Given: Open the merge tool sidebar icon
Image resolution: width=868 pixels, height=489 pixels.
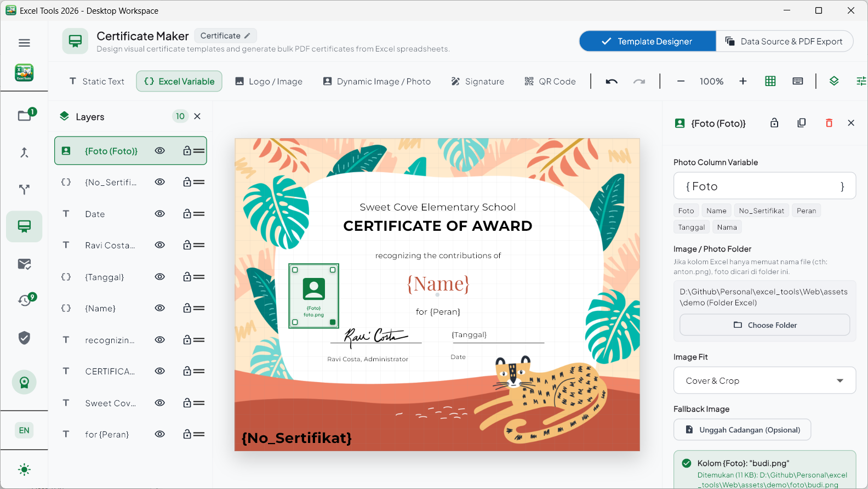Looking at the screenshot, I should click(24, 152).
